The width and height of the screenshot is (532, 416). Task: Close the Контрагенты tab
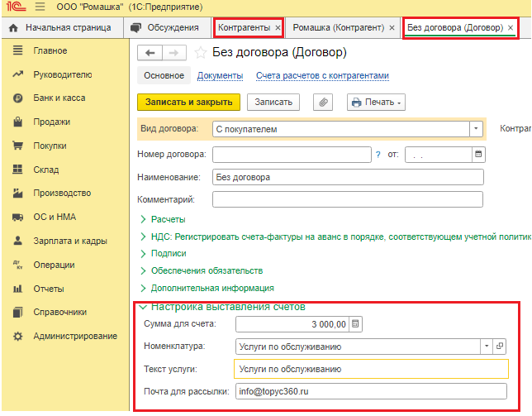pos(278,27)
